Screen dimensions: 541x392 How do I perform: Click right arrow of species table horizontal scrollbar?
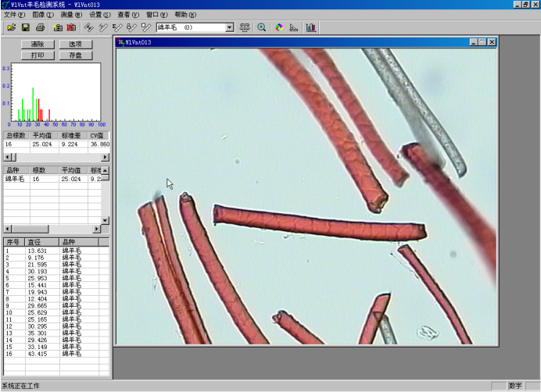click(97, 229)
